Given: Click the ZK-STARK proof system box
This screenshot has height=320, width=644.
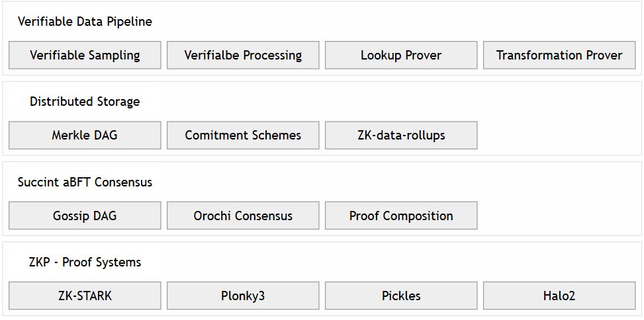Looking at the screenshot, I should [85, 296].
